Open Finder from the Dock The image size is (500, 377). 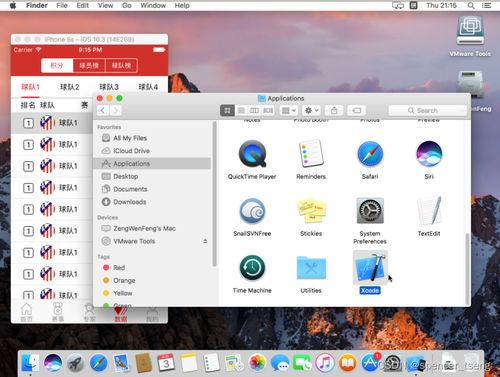30,363
